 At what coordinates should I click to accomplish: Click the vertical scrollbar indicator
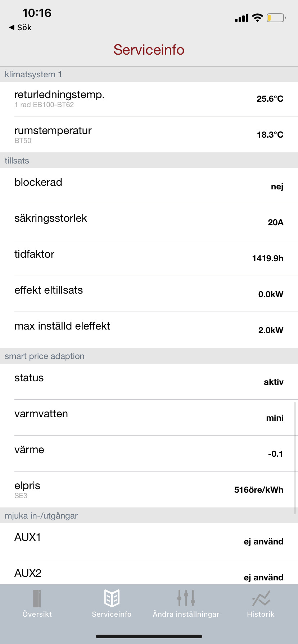tap(295, 458)
